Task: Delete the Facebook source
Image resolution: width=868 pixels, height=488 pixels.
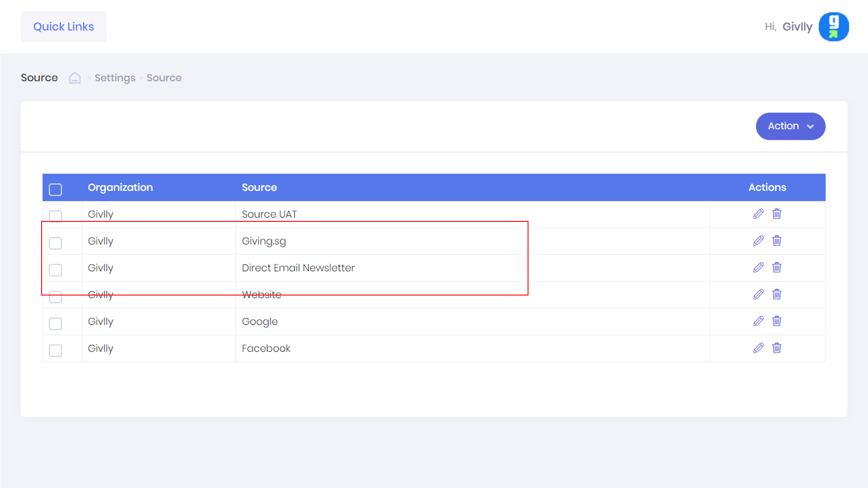Action: (777, 348)
